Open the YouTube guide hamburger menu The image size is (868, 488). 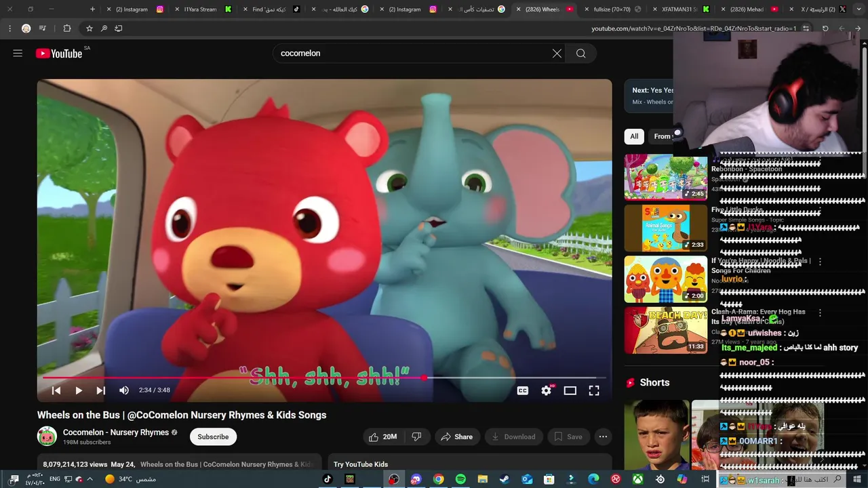point(18,54)
